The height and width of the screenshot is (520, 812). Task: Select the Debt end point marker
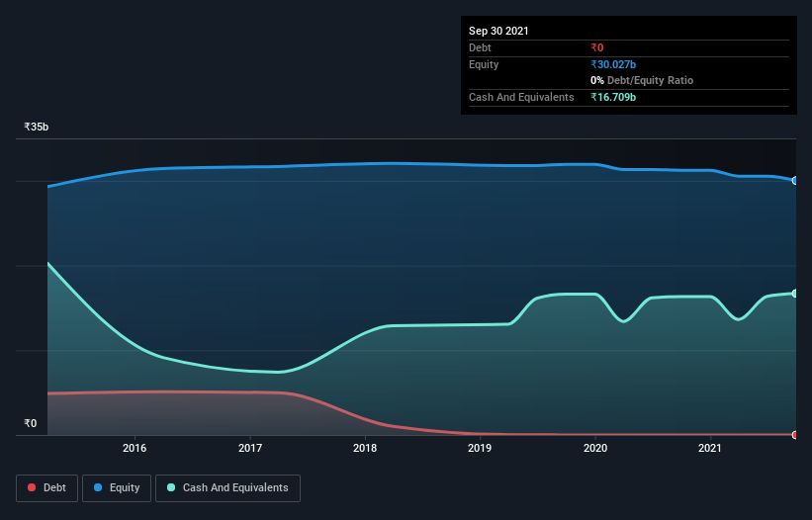[x=795, y=435]
